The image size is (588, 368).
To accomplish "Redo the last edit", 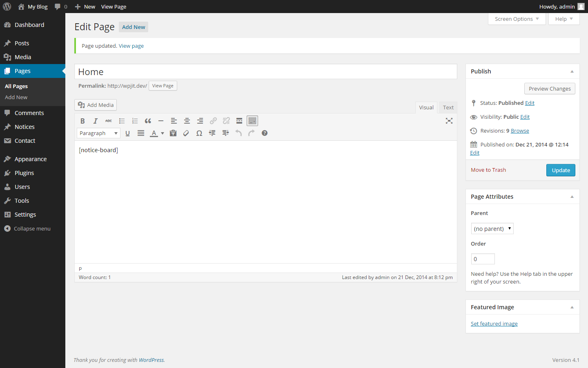I will click(x=252, y=133).
